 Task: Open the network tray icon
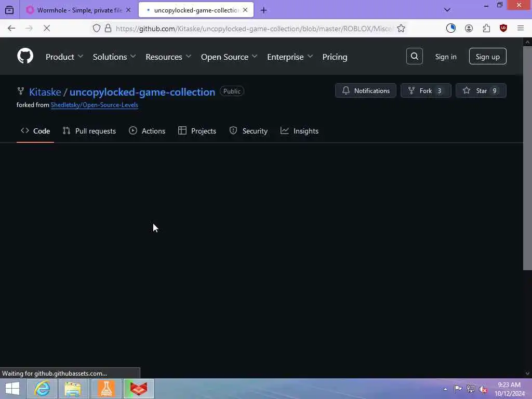[470, 389]
